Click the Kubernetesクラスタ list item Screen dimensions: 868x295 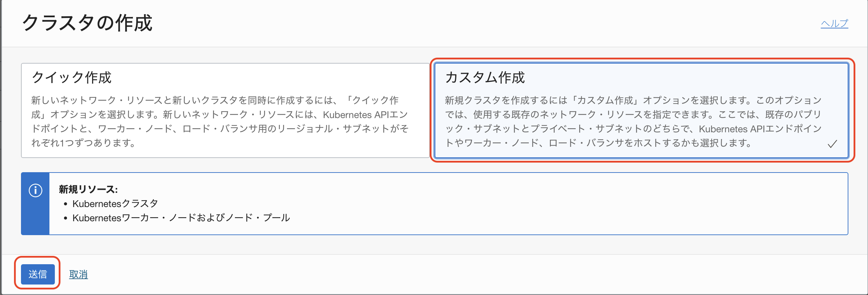[x=115, y=203]
